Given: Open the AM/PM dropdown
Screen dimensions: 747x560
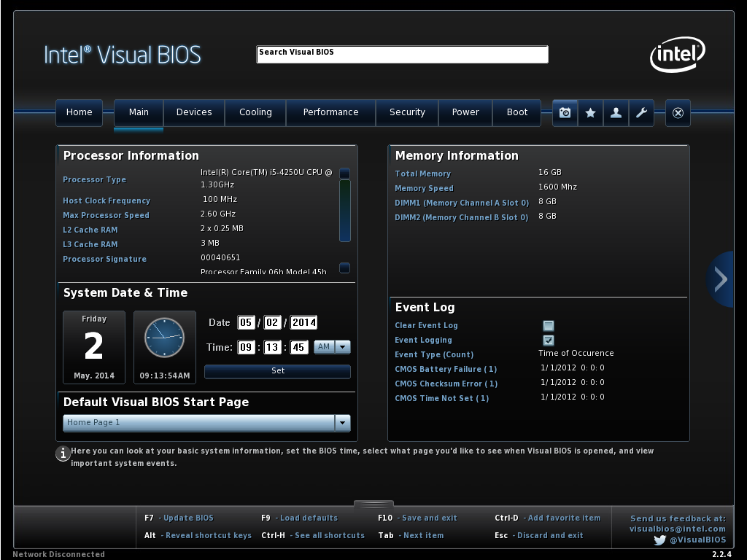Looking at the screenshot, I should tap(332, 347).
